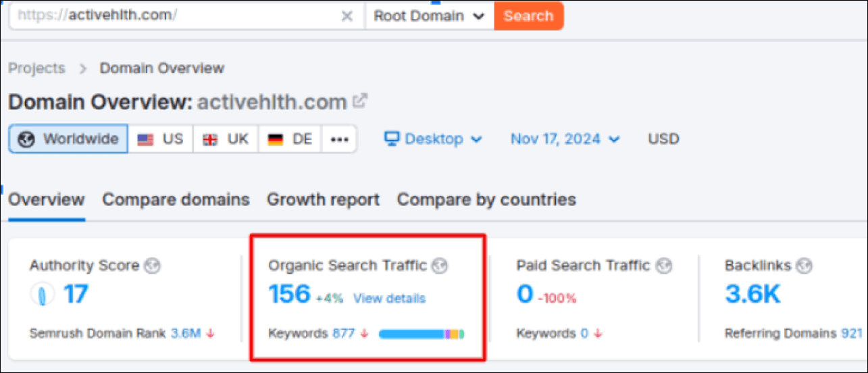Open the organic Keywords 877 value
This screenshot has height=373, width=868.
[343, 333]
